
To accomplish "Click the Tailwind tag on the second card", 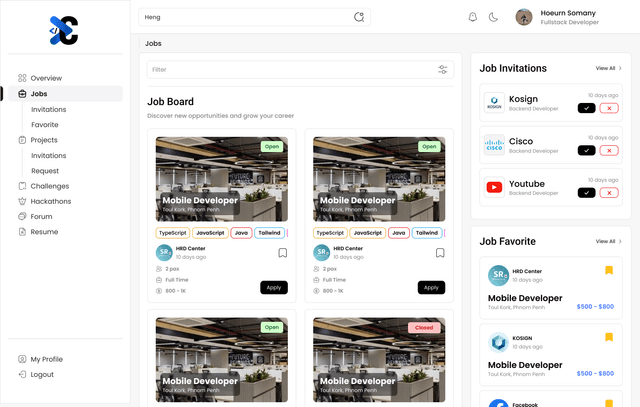I will (x=427, y=233).
